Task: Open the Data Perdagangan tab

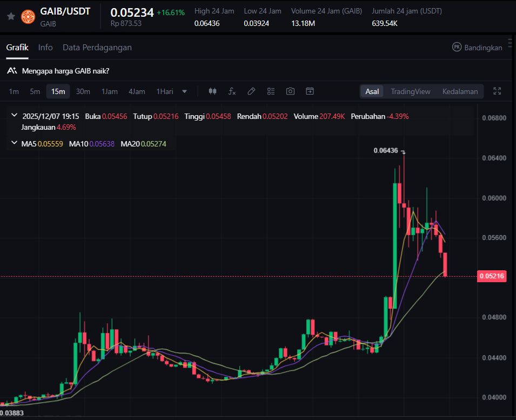Action: pyautogui.click(x=97, y=48)
